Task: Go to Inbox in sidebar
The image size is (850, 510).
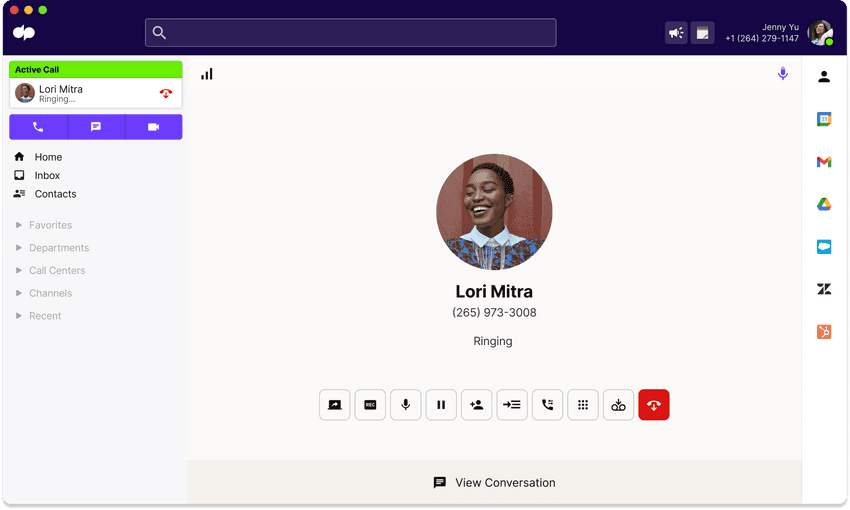Action: [47, 175]
